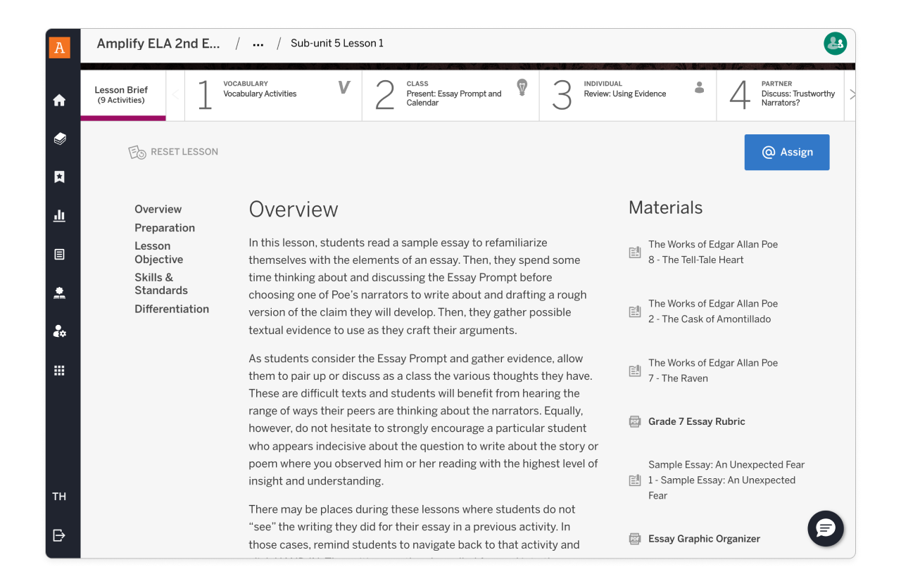Click the apps grid icon in sidebar
901x588 pixels.
pos(60,370)
